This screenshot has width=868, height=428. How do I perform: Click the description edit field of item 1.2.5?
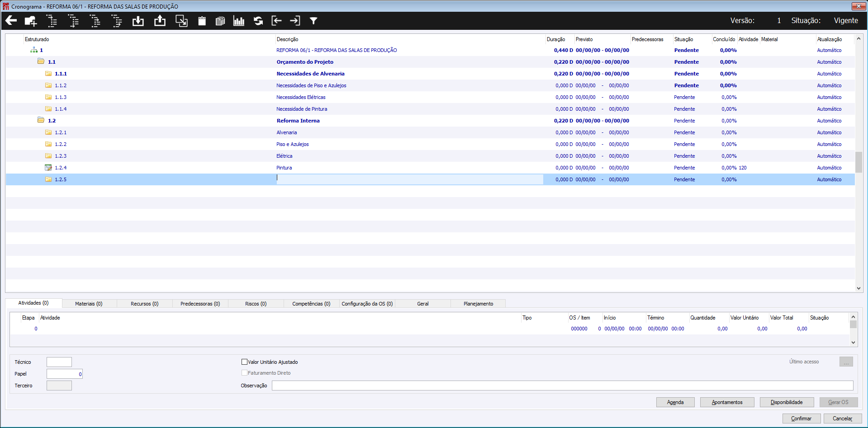coord(410,179)
